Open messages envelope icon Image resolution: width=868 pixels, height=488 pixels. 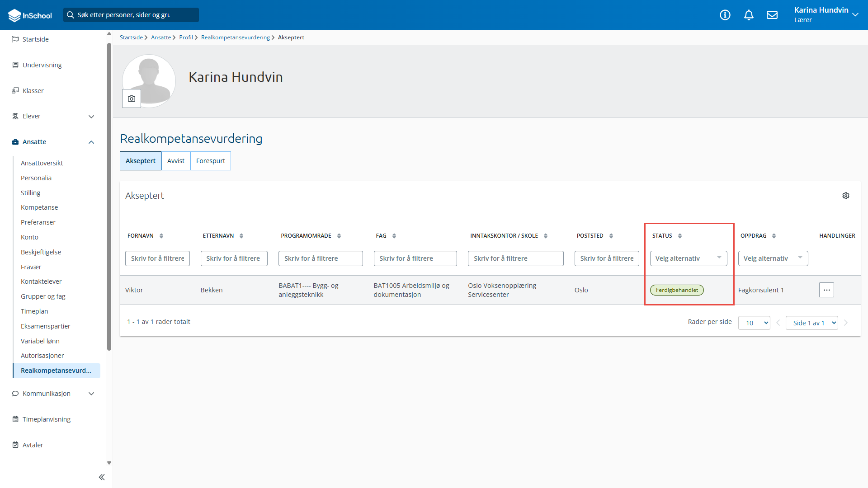[772, 15]
